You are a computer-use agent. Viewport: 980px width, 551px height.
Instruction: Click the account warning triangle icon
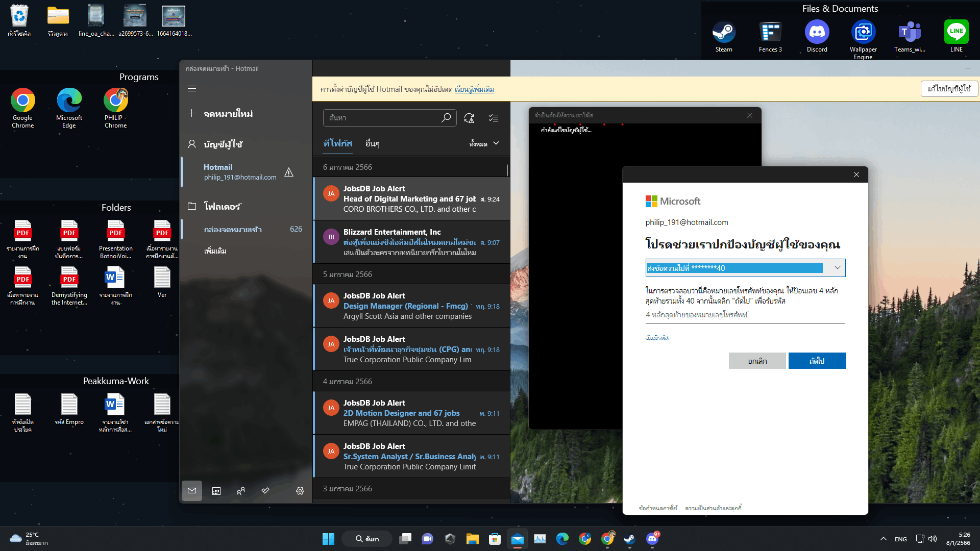tap(289, 172)
